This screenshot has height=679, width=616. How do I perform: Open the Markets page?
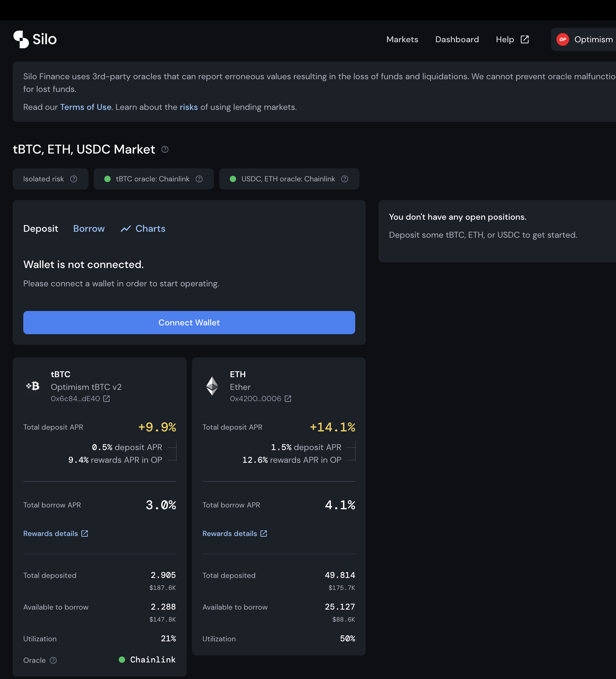pos(402,39)
